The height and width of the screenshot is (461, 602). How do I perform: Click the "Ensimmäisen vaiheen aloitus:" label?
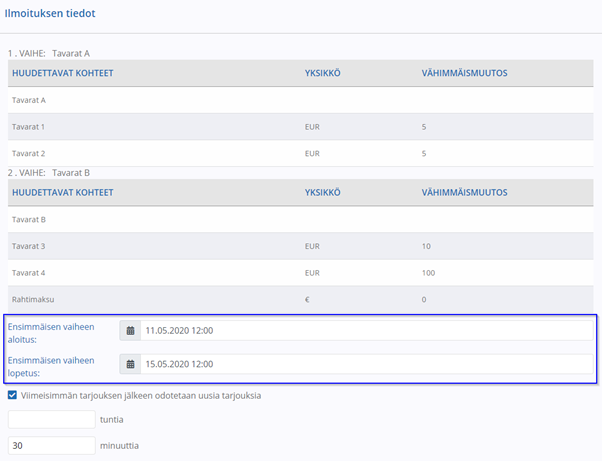tap(51, 333)
